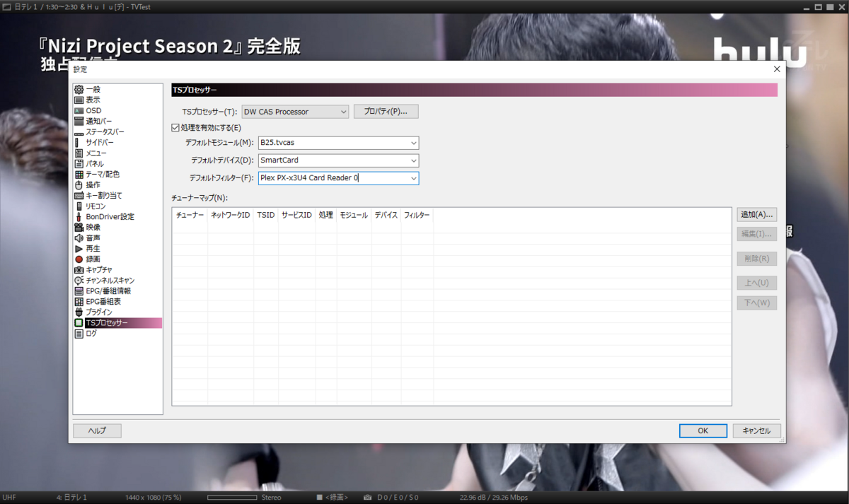Close the 設定 dialog with X
This screenshot has width=849, height=504.
pyautogui.click(x=777, y=69)
